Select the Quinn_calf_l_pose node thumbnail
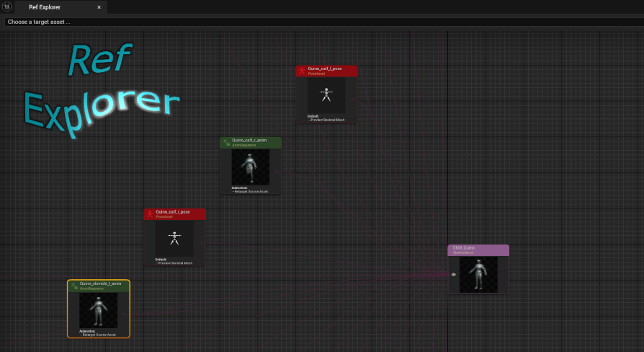644x352 pixels. click(326, 94)
